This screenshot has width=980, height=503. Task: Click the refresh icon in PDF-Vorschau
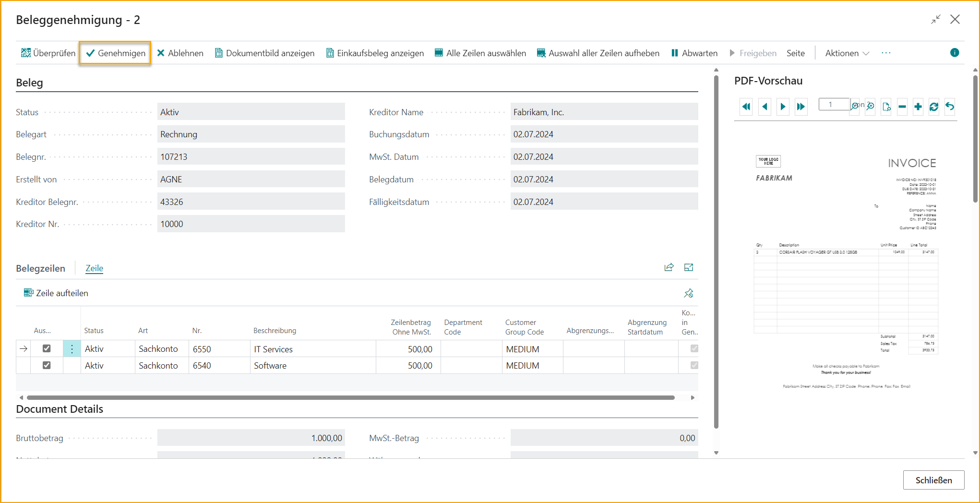pyautogui.click(x=933, y=107)
